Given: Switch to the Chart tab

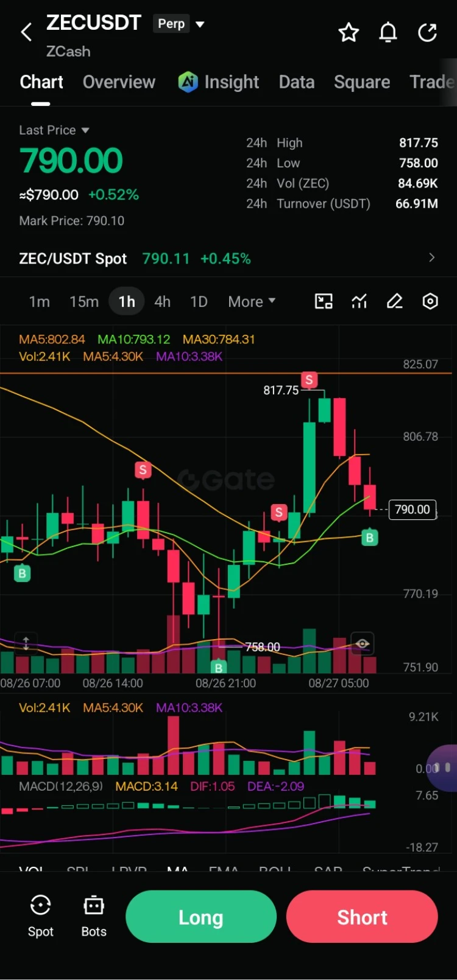Looking at the screenshot, I should 41,82.
